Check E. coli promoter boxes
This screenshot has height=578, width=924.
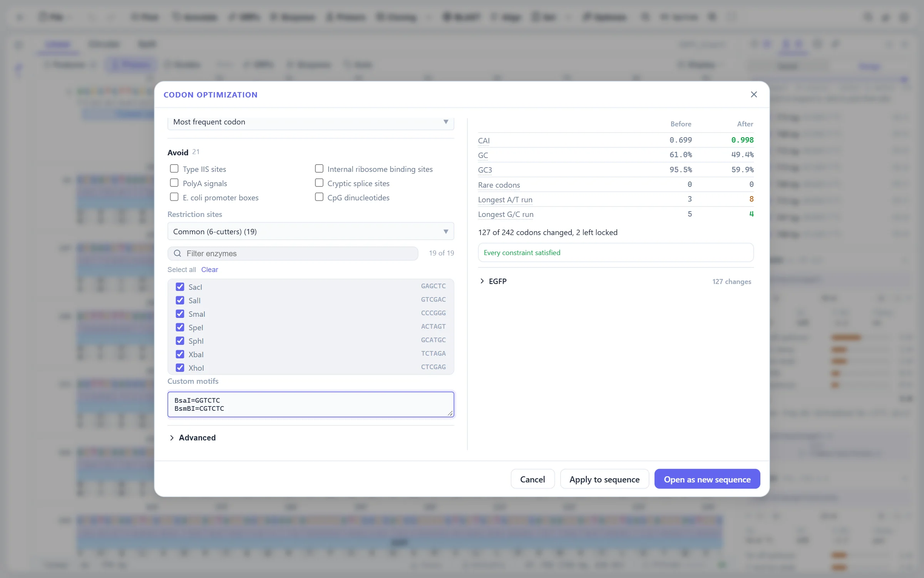pyautogui.click(x=174, y=197)
